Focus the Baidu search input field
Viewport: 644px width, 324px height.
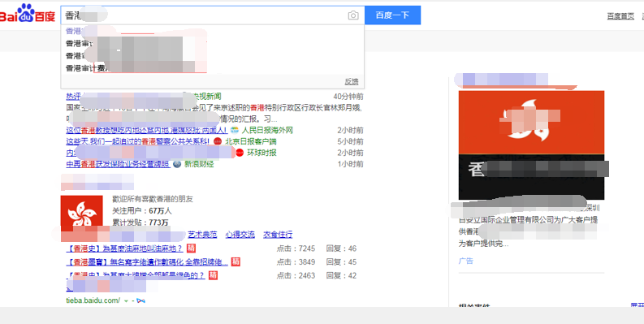point(212,15)
